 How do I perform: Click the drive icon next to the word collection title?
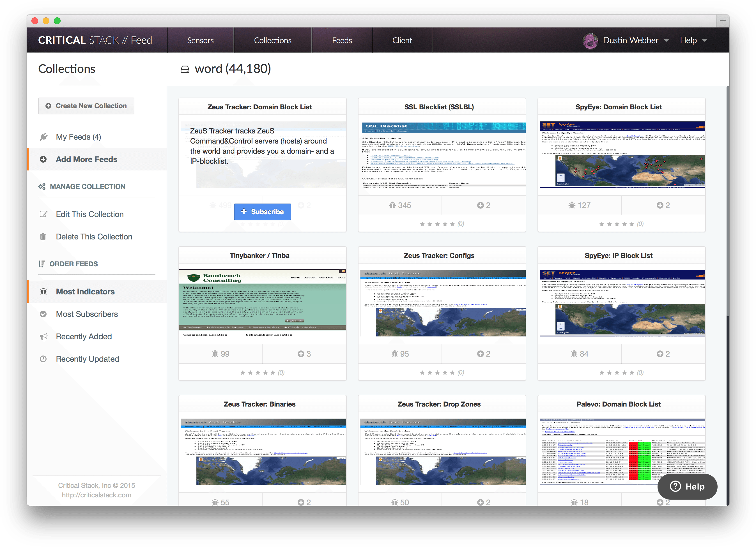[x=185, y=69]
